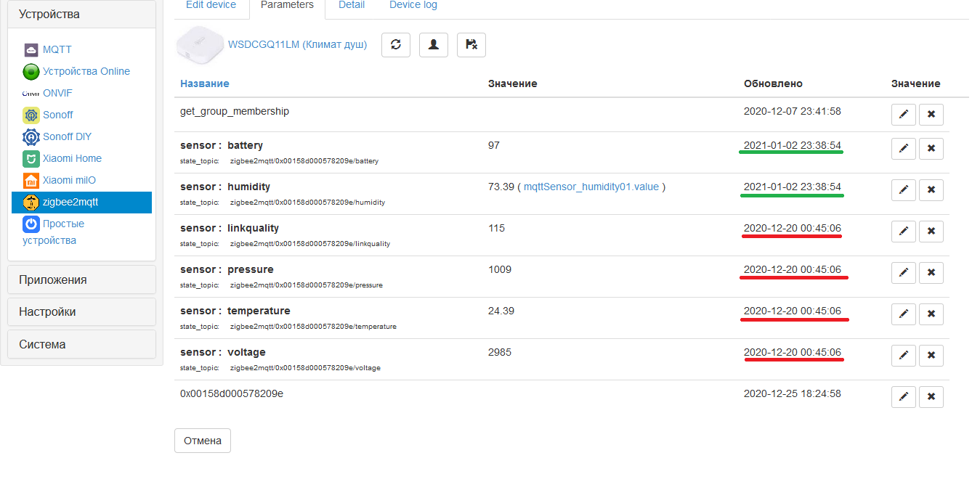
Task: Edit the get_group_membership parameter
Action: (x=903, y=114)
